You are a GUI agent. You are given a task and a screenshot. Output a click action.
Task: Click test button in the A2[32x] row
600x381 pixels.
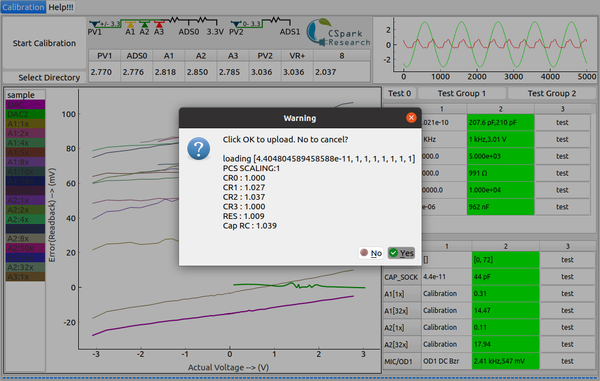coord(567,344)
